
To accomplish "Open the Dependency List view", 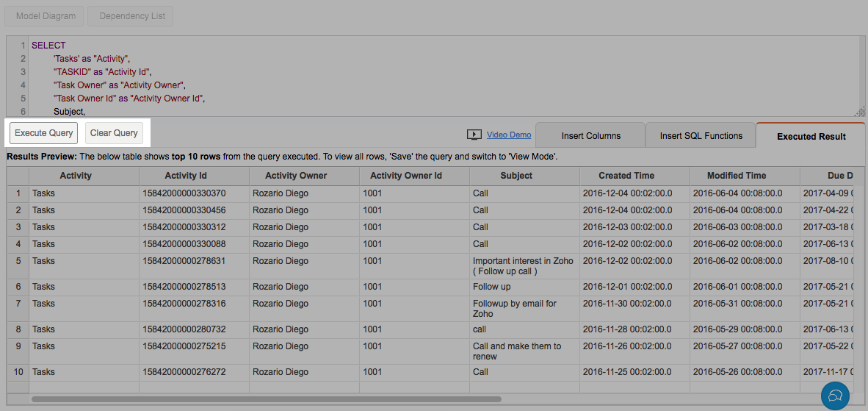I will (x=132, y=16).
